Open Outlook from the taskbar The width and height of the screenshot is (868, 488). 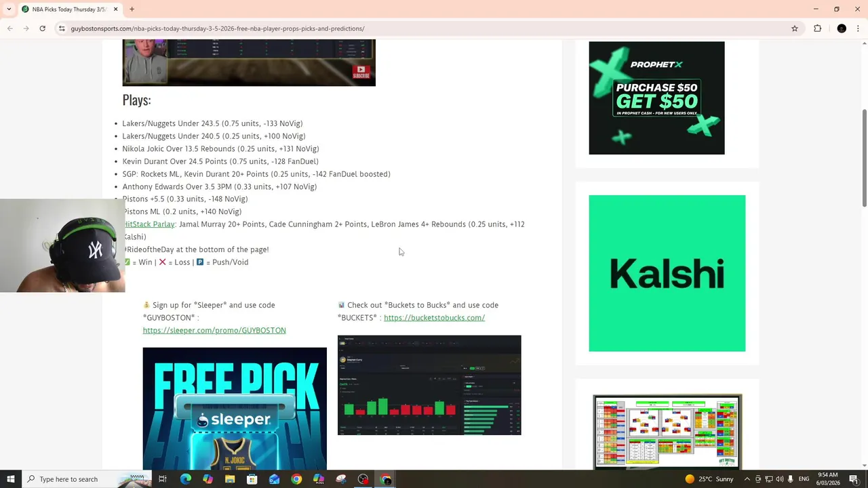click(274, 479)
